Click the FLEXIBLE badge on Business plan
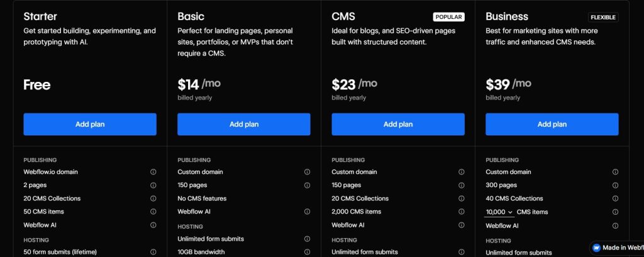Viewport: 644px width, 257px height. point(602,17)
